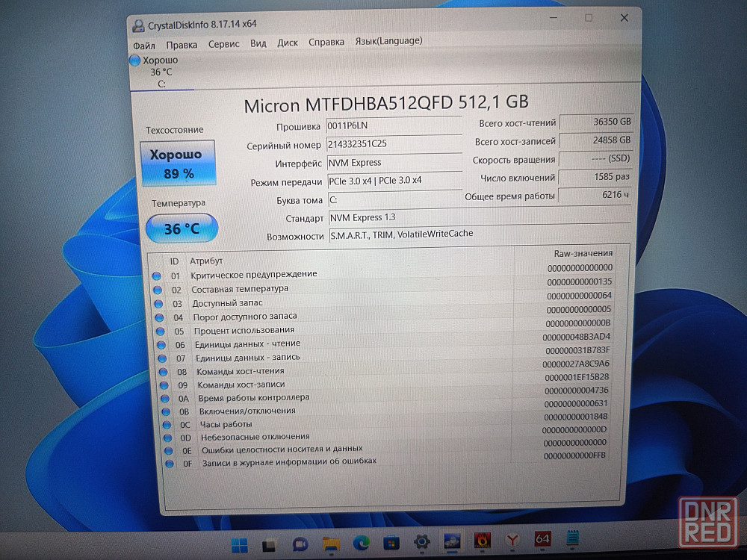Click the Micron MTFDHBA512QFD drive title
Screen dimensions: 747x560
(386, 103)
